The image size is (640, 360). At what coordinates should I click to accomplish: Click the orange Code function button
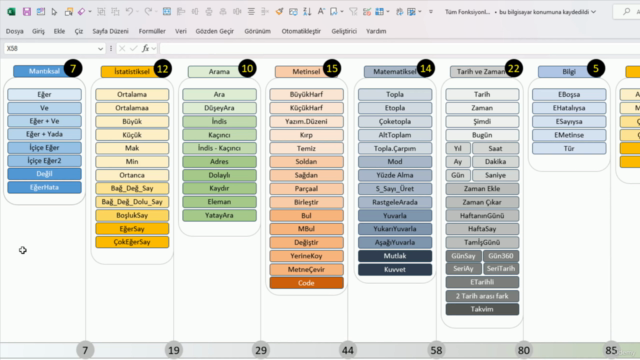pyautogui.click(x=307, y=283)
